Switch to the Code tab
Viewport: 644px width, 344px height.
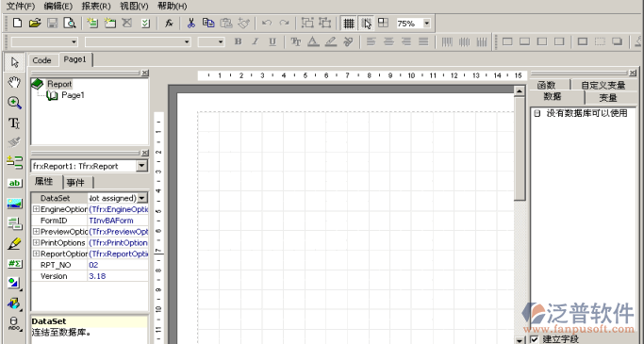point(41,60)
